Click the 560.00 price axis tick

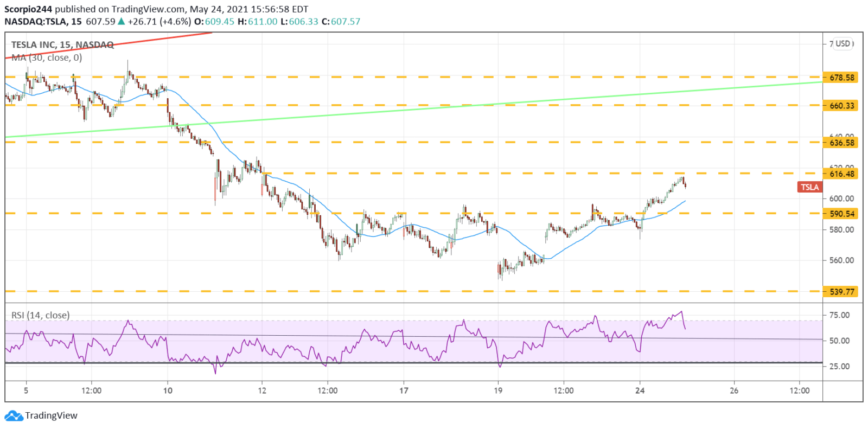coord(841,260)
